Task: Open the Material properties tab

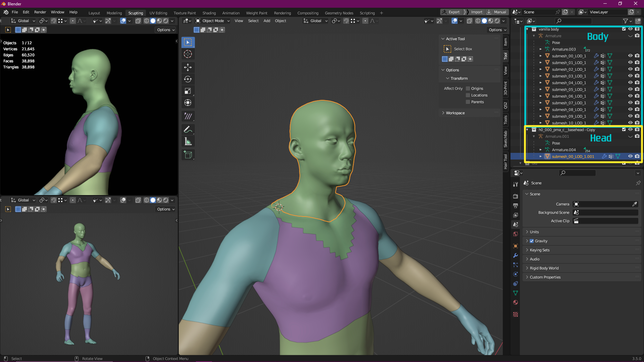Action: pyautogui.click(x=516, y=302)
